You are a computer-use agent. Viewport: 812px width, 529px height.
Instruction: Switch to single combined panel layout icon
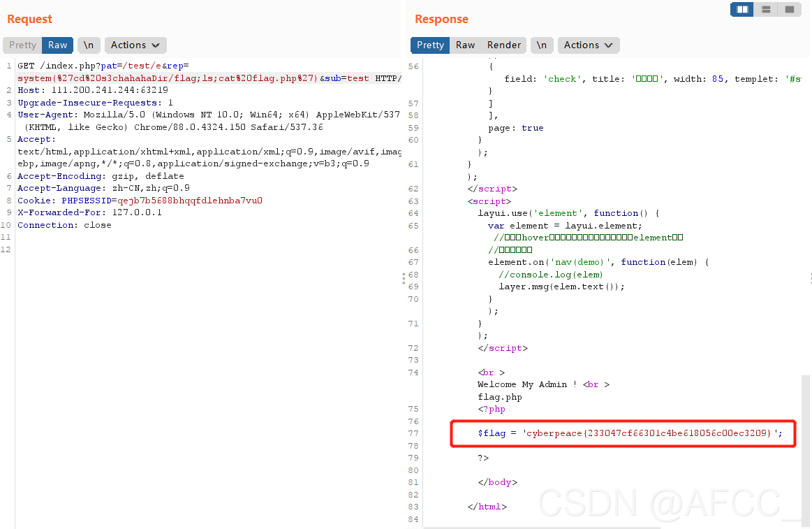tap(789, 9)
